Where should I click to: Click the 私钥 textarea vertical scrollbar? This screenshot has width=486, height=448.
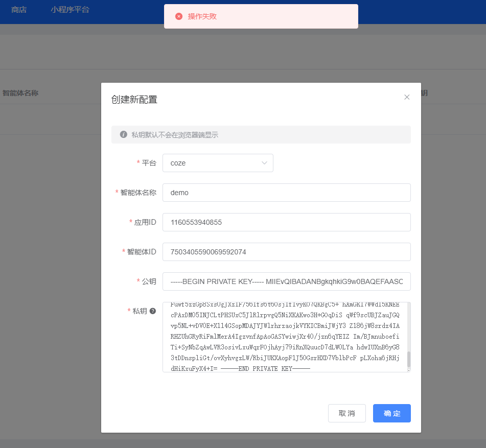point(408,358)
